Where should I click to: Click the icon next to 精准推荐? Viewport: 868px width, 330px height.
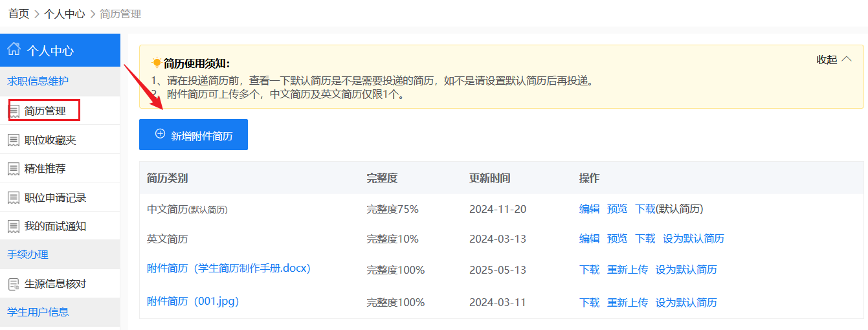(13, 169)
